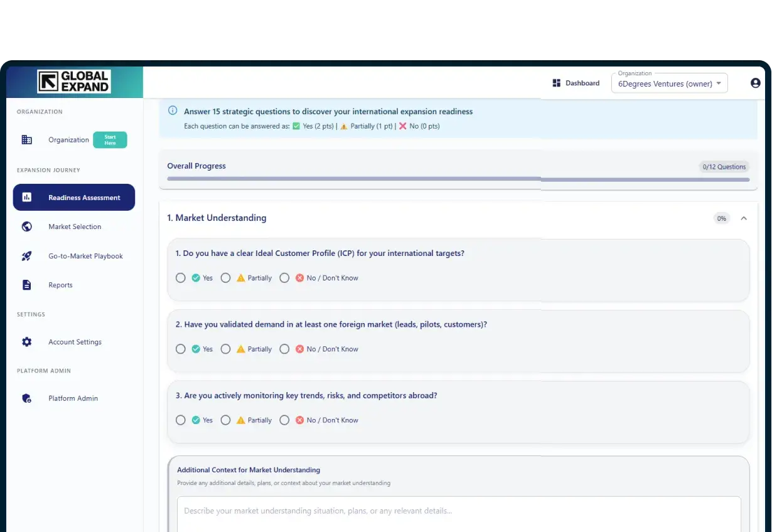
Task: Collapse the Market Understanding section chevron
Action: [744, 218]
